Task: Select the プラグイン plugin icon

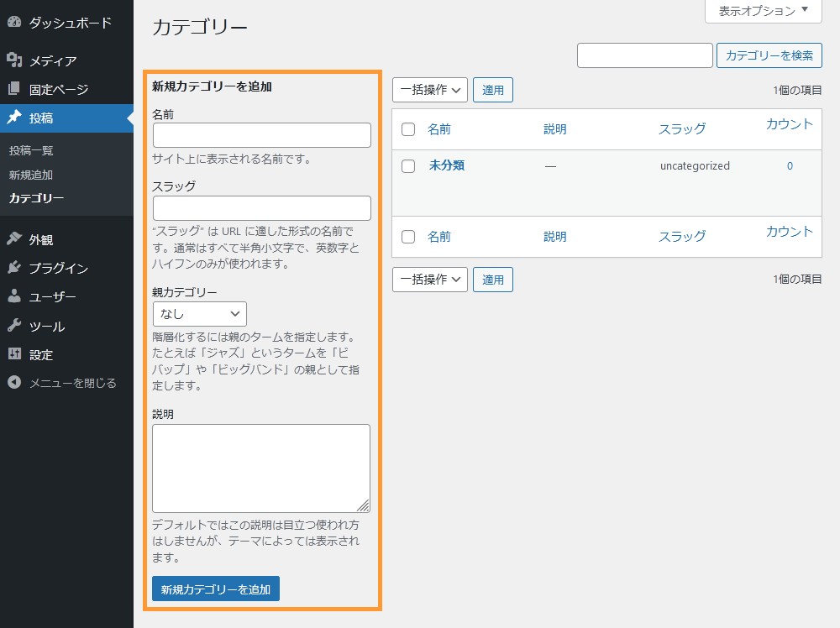Action: pos(14,267)
